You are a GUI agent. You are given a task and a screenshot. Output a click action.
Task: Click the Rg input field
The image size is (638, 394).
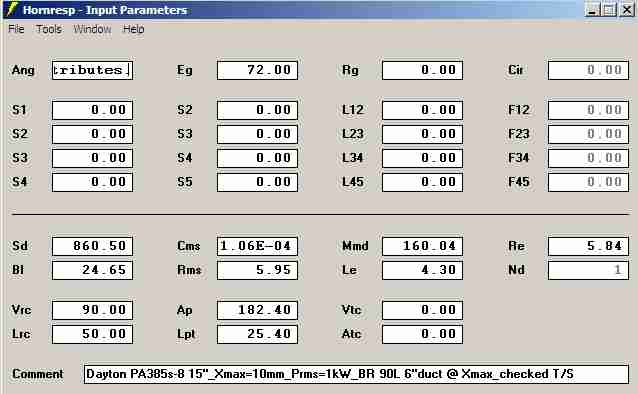[x=422, y=70]
